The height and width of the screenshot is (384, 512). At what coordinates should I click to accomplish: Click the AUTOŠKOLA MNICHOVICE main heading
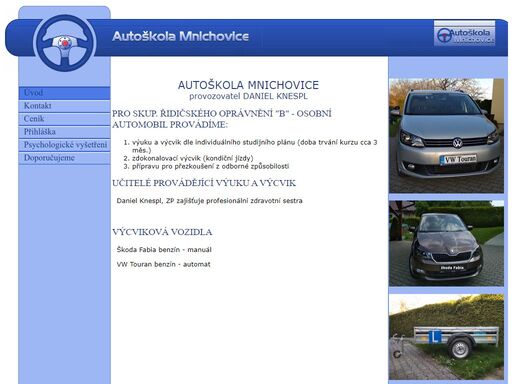[248, 85]
